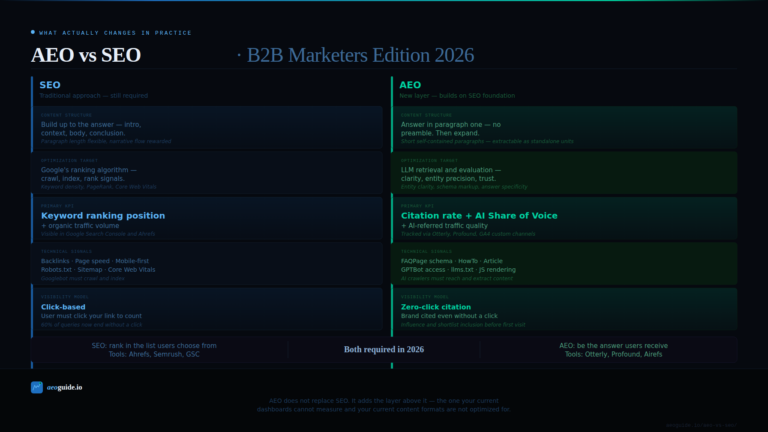
Task: Click 'Citation rate + AI Share of Voice' heading
Action: tap(479, 216)
